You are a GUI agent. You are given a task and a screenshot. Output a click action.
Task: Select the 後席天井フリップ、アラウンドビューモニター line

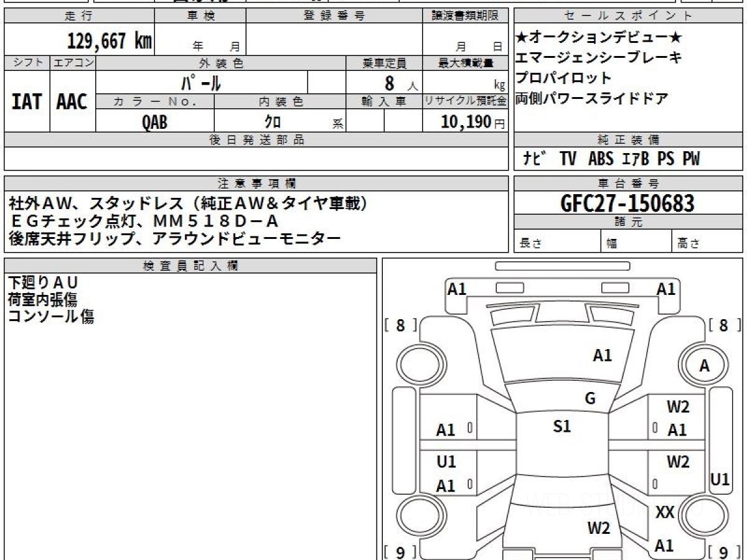click(175, 238)
